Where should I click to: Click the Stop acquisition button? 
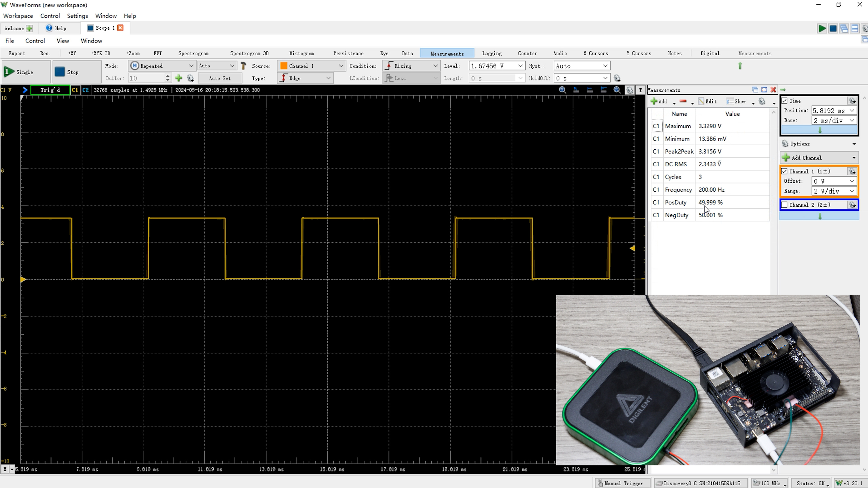76,72
